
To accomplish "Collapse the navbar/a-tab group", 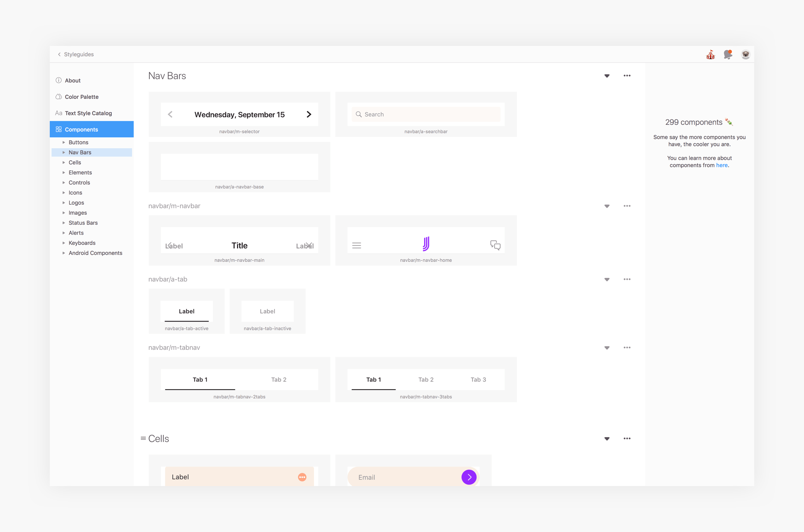I will pos(607,279).
